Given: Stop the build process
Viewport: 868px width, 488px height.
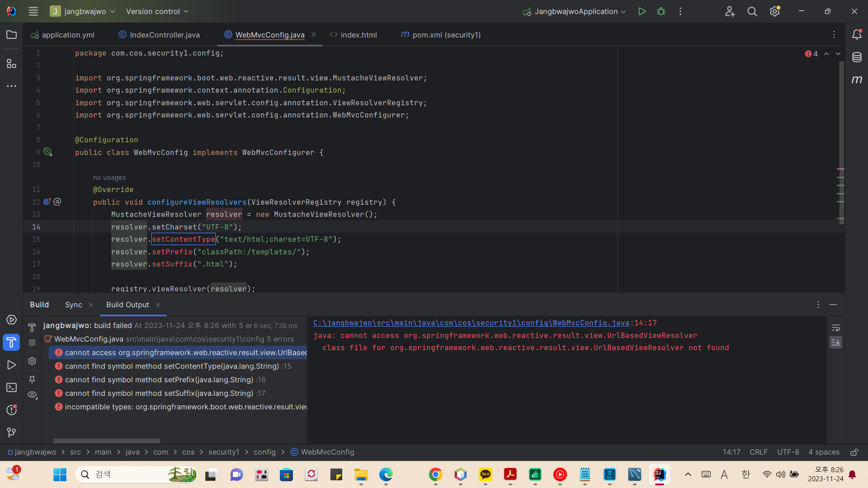Looking at the screenshot, I should (x=32, y=343).
